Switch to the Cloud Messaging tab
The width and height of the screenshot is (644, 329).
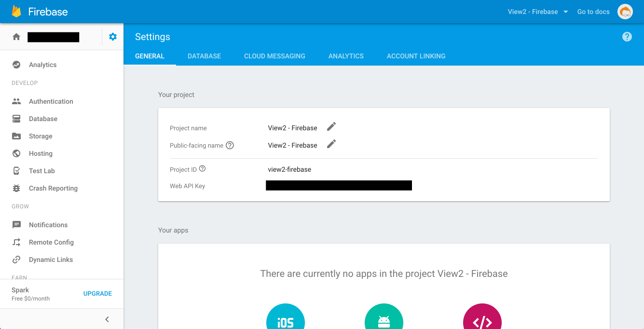click(x=274, y=56)
